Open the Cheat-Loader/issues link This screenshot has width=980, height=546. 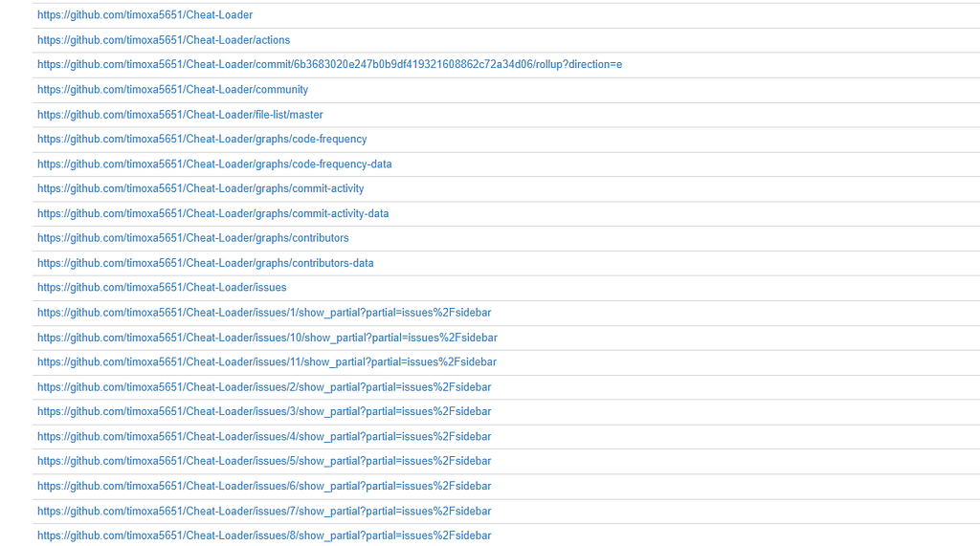(162, 288)
